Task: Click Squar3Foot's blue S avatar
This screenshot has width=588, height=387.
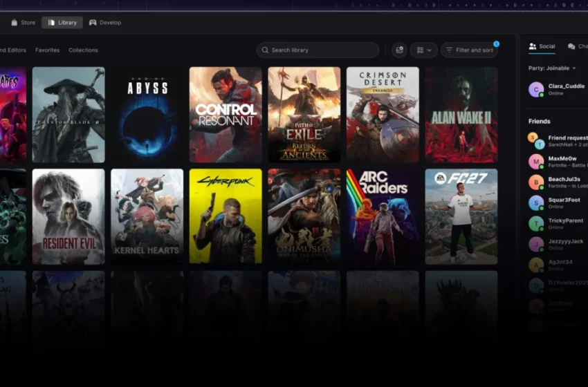Action: pos(536,203)
